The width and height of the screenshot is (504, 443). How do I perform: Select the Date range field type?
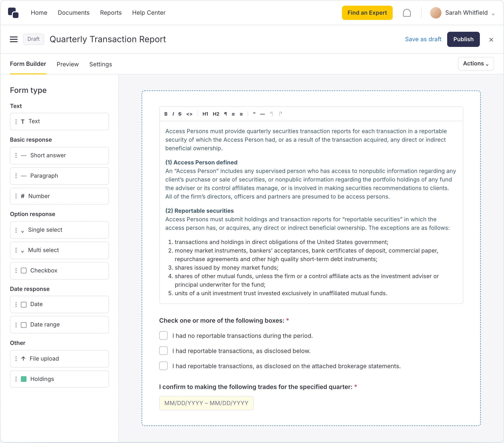59,325
